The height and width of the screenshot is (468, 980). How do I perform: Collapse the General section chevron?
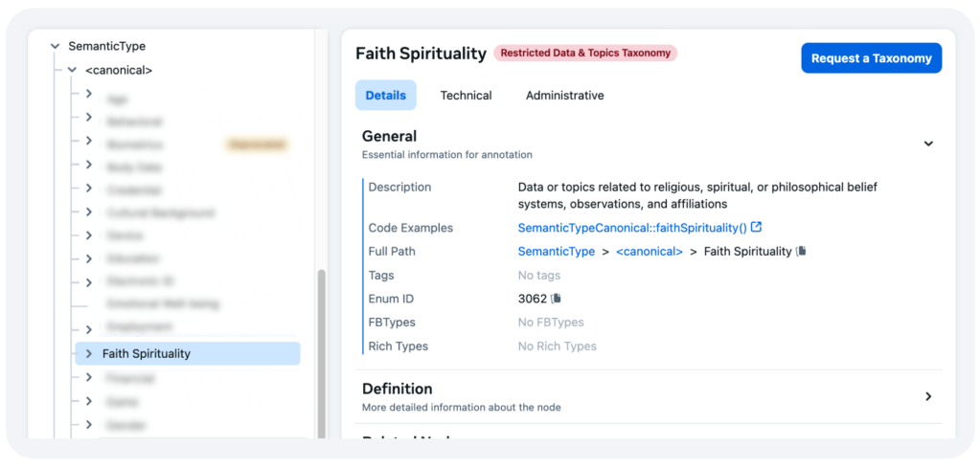pos(927,144)
